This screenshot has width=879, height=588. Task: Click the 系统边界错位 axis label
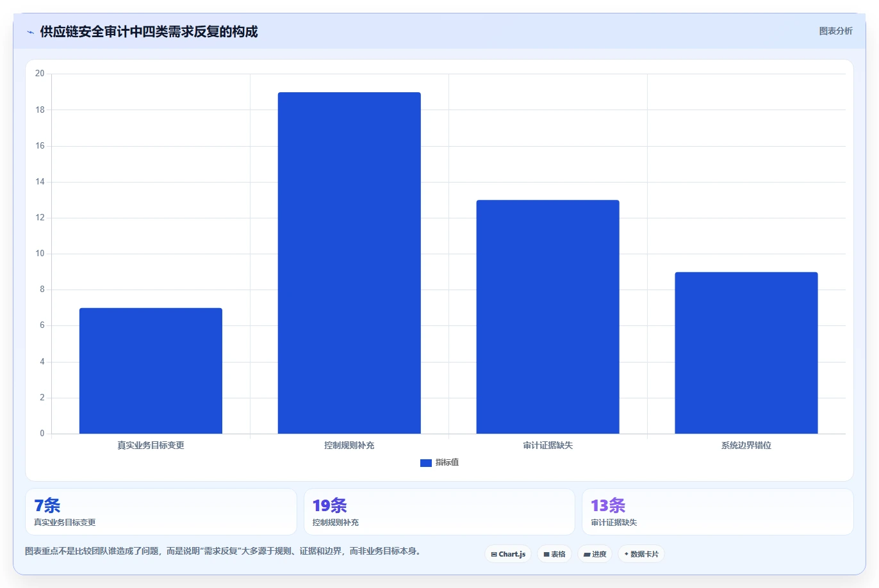point(746,445)
